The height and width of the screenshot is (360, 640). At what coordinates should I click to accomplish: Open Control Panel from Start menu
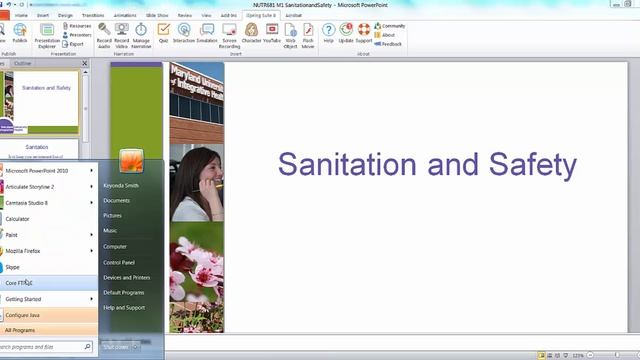click(119, 262)
